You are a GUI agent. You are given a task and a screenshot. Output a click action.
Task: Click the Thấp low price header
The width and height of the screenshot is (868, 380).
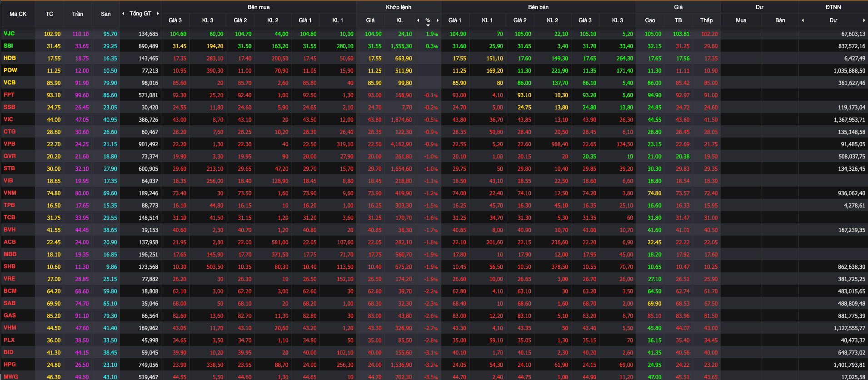tap(707, 20)
